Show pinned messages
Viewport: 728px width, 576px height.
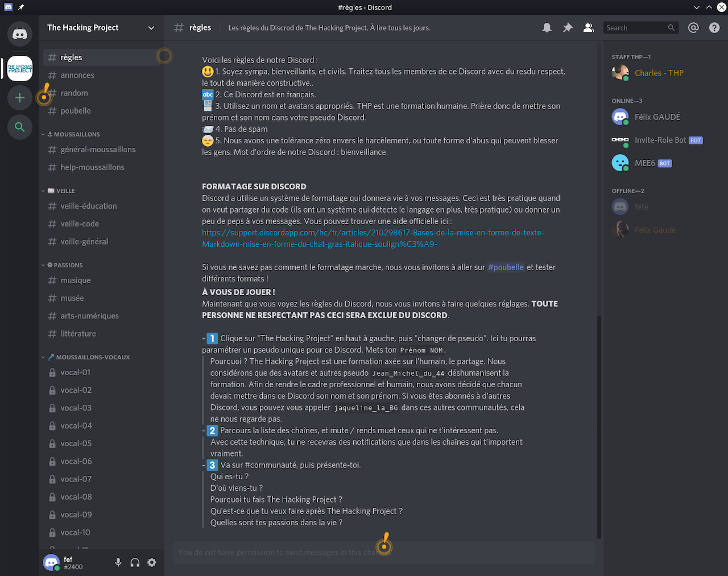pos(568,28)
